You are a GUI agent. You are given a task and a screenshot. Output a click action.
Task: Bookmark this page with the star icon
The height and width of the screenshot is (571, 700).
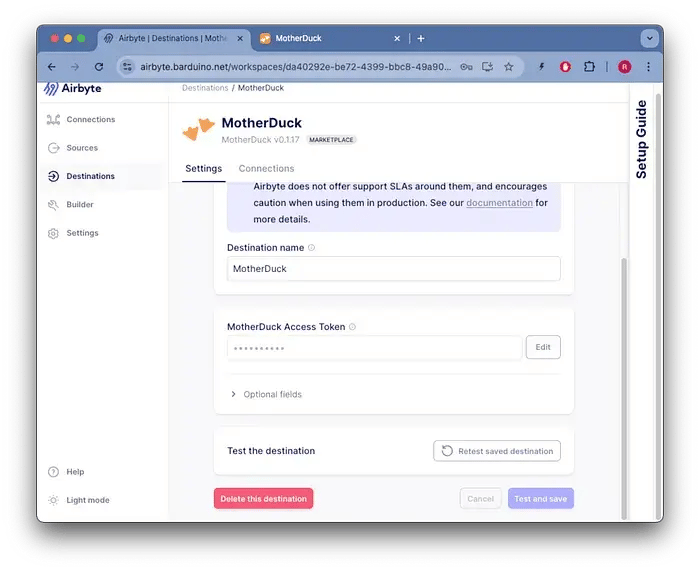click(508, 67)
